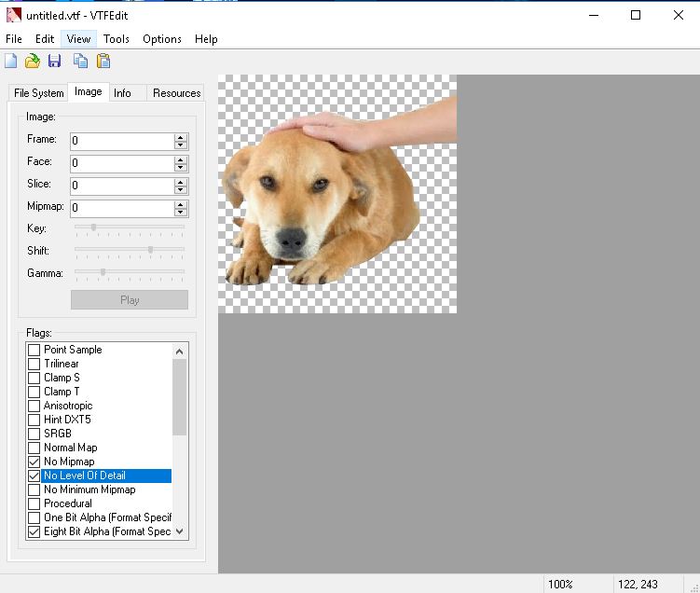Click the Key slider handle
700x593 pixels.
point(94,228)
